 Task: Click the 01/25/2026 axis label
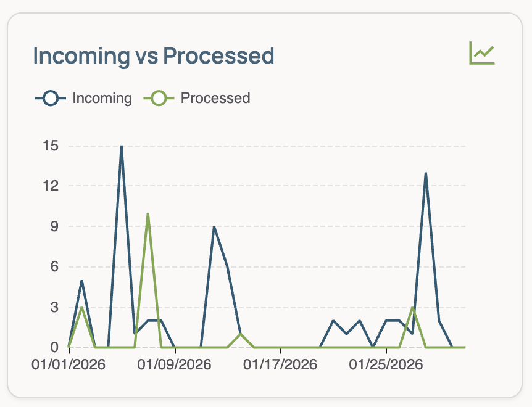pos(386,364)
